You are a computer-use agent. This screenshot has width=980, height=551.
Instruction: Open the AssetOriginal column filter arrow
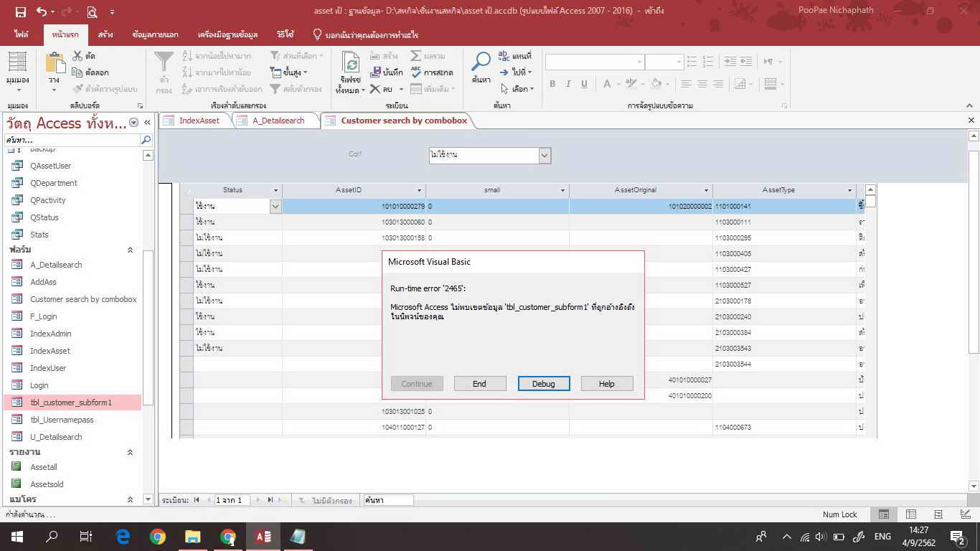pyautogui.click(x=706, y=190)
